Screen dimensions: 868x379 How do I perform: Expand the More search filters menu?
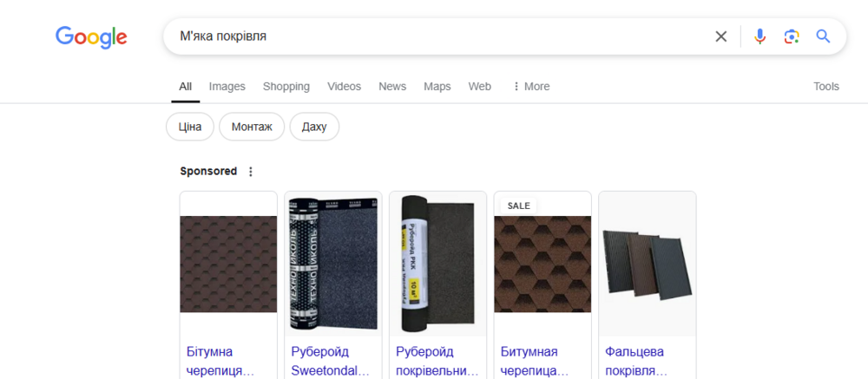coord(531,87)
